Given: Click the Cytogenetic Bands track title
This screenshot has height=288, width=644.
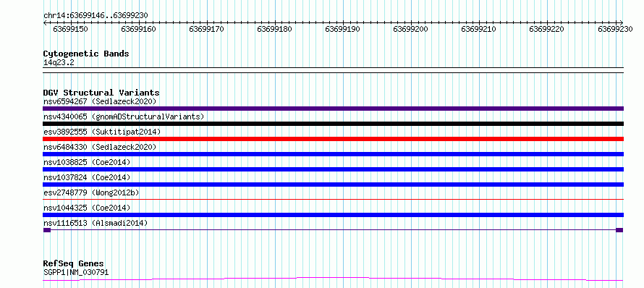Looking at the screenshot, I should pos(86,54).
